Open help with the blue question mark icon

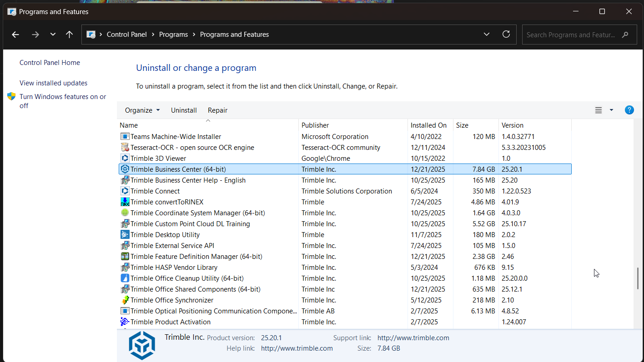[629, 110]
